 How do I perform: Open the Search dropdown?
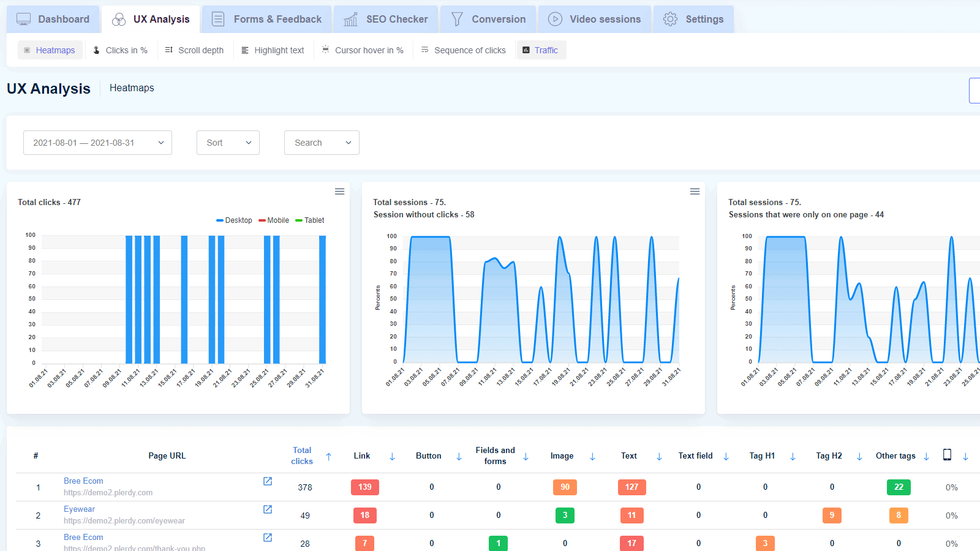click(321, 143)
